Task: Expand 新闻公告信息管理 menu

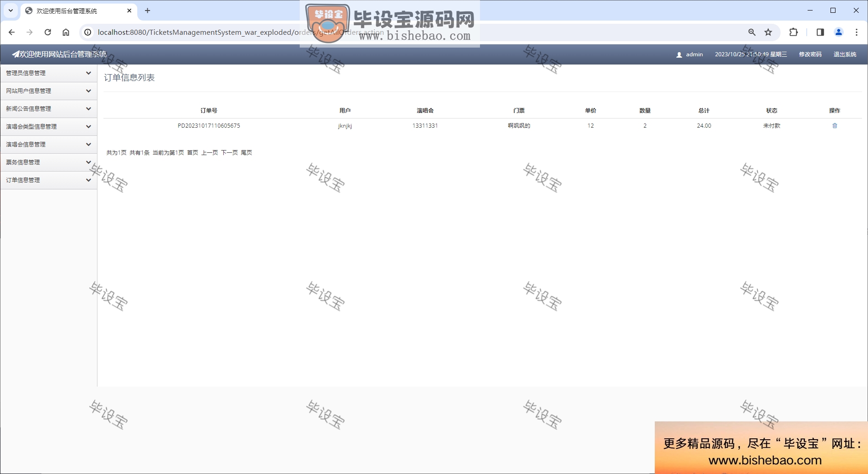Action: tap(49, 109)
